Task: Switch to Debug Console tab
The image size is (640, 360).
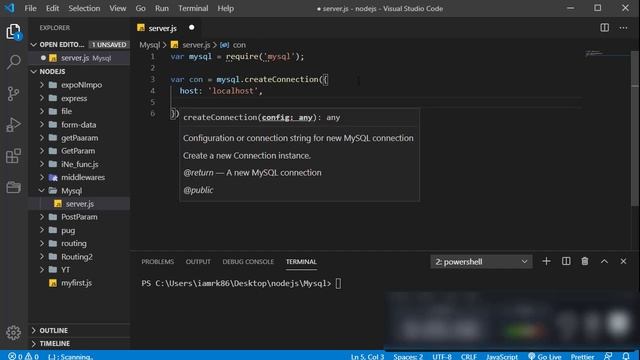Action: pos(248,262)
